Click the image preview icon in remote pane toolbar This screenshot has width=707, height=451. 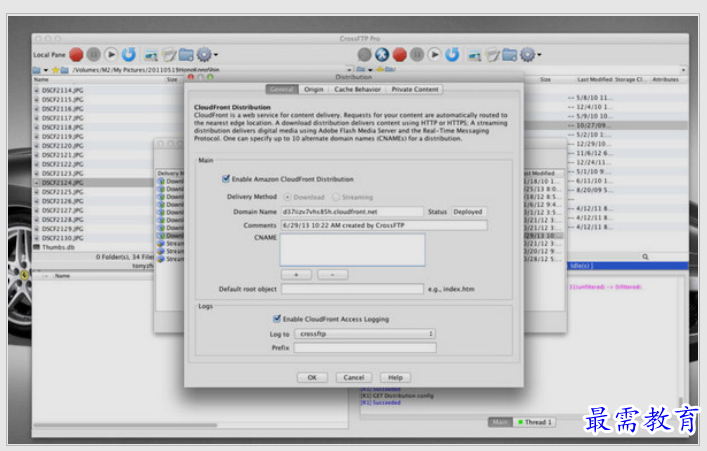(474, 55)
